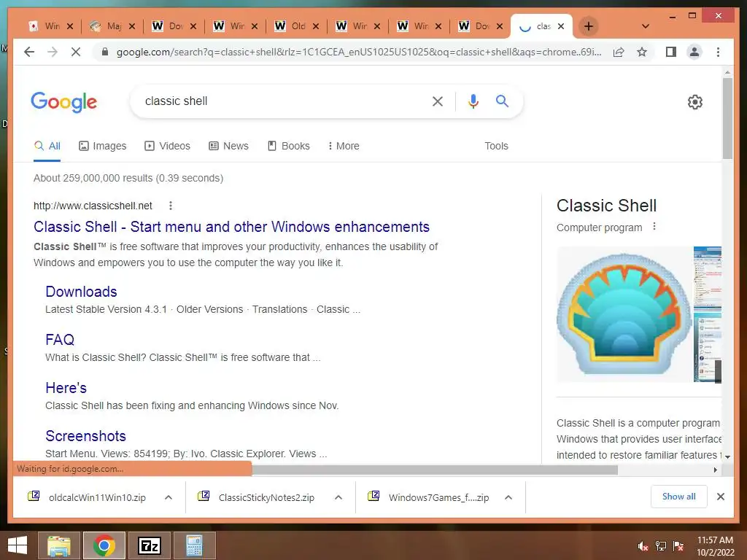This screenshot has width=747, height=560.
Task: Open the Screenshots sitelink
Action: [86, 436]
